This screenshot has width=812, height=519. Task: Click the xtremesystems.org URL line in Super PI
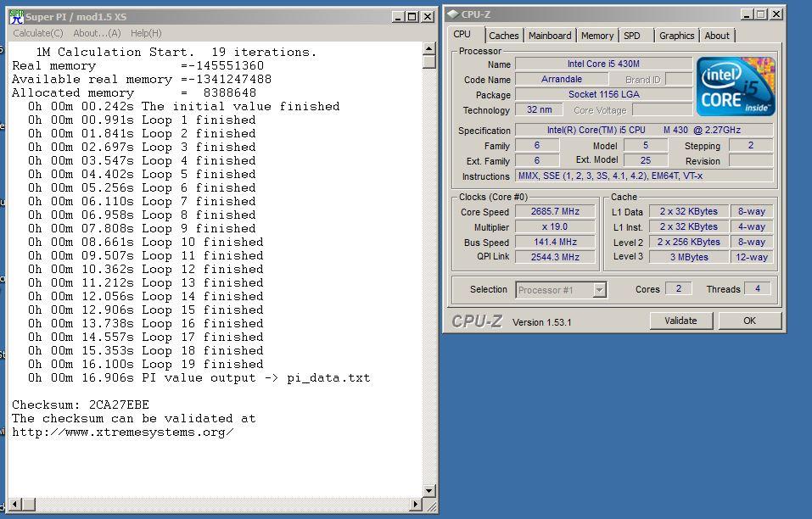pos(123,432)
